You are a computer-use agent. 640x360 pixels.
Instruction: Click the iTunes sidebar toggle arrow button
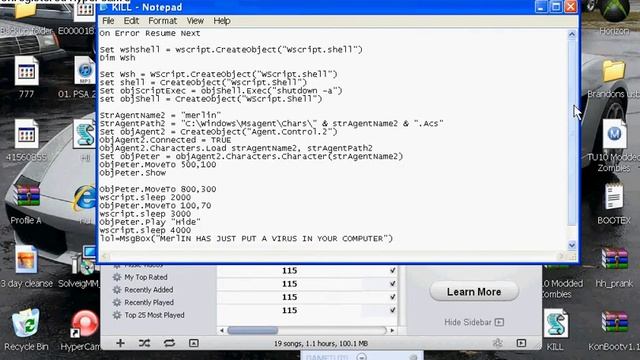click(x=521, y=343)
